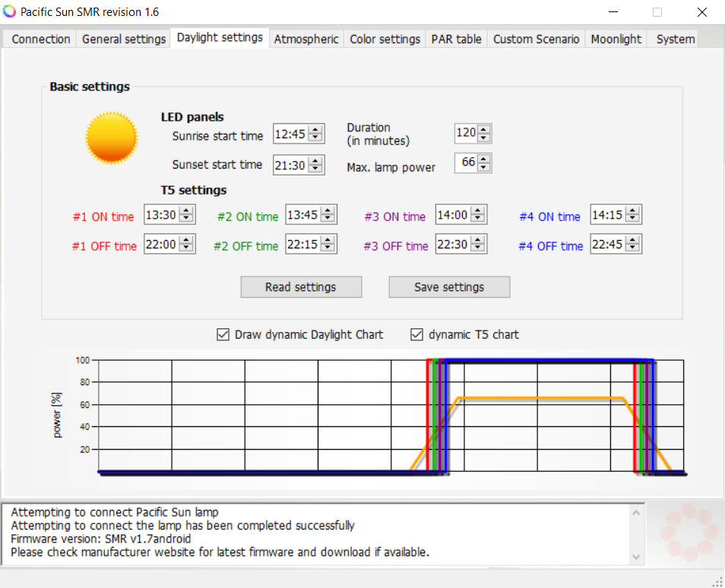The image size is (725, 588).
Task: Switch to the General settings tab
Action: pos(123,39)
